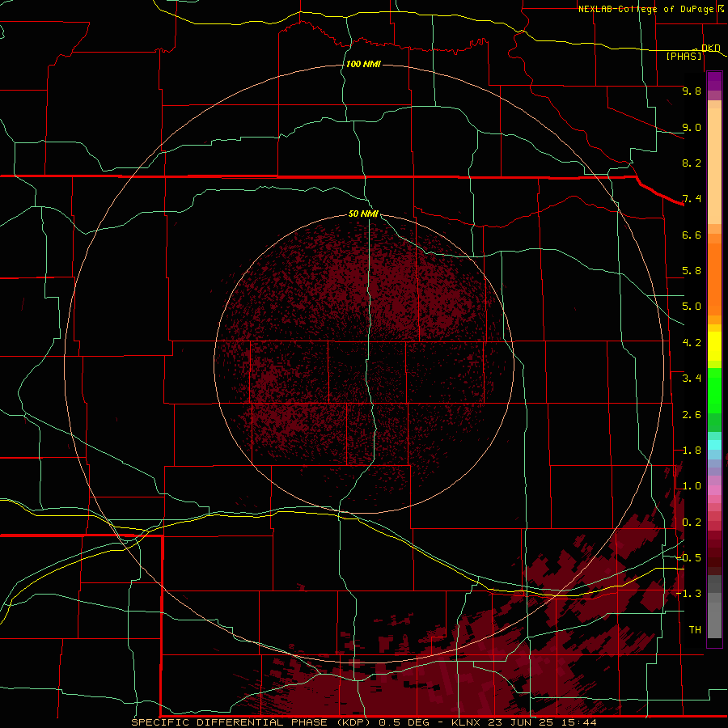Click the 8.2 value on color scale

pyautogui.click(x=692, y=163)
